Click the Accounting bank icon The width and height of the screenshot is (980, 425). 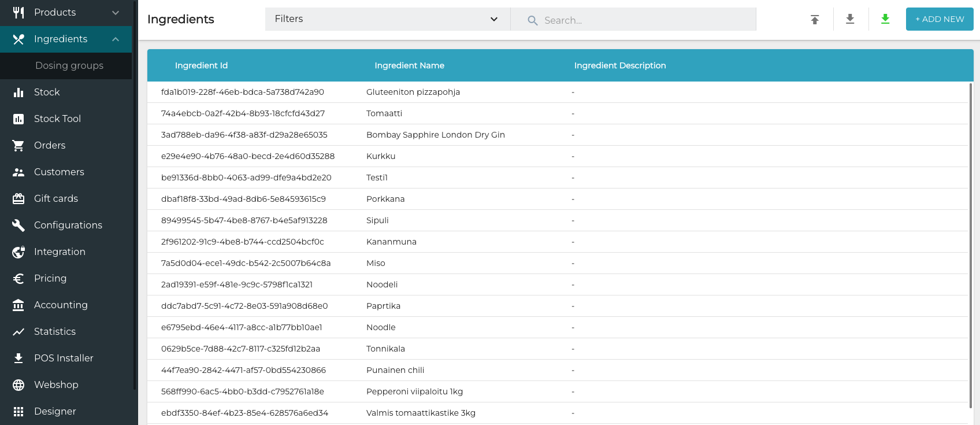click(18, 305)
